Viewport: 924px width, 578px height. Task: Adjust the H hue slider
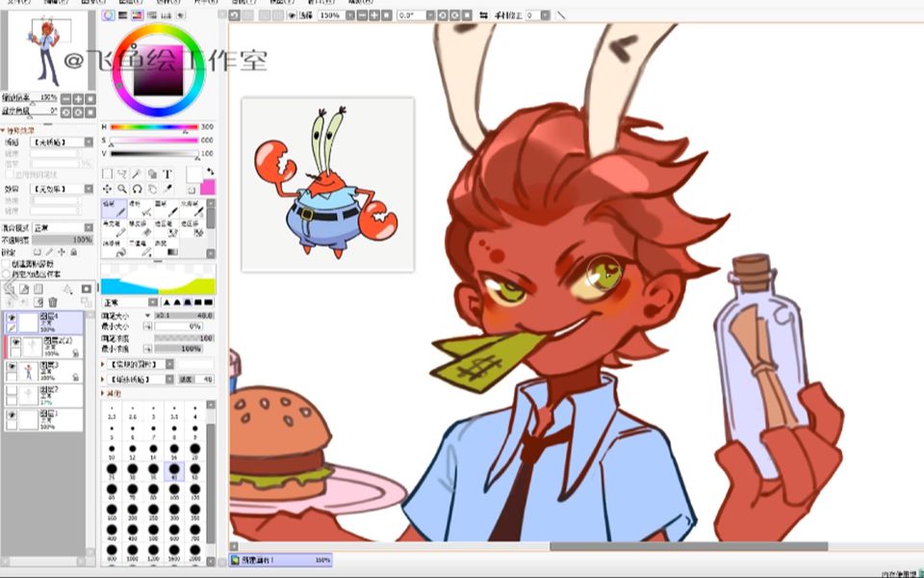tap(154, 127)
